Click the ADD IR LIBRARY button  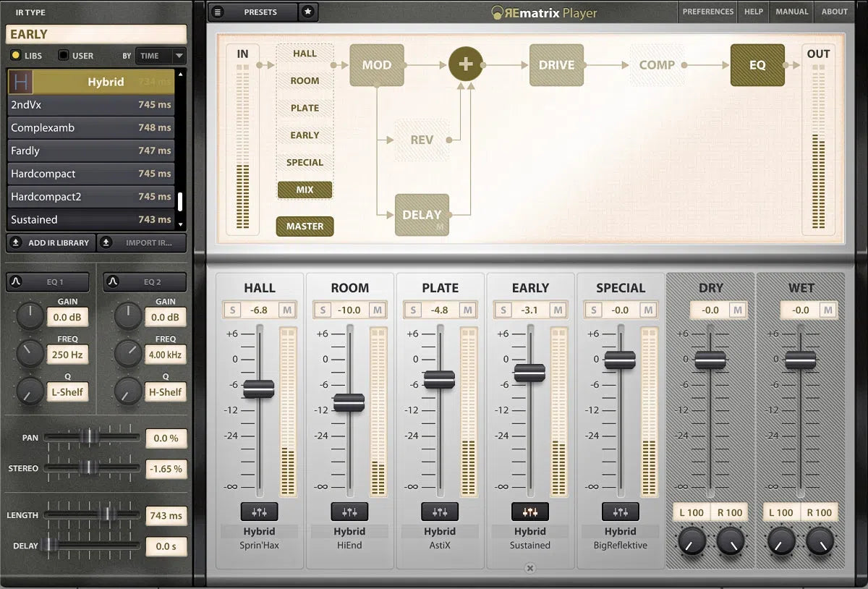click(x=50, y=242)
